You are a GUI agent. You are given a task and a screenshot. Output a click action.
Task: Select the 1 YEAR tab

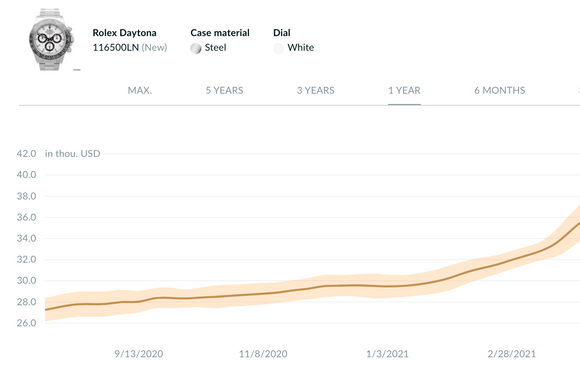(404, 90)
